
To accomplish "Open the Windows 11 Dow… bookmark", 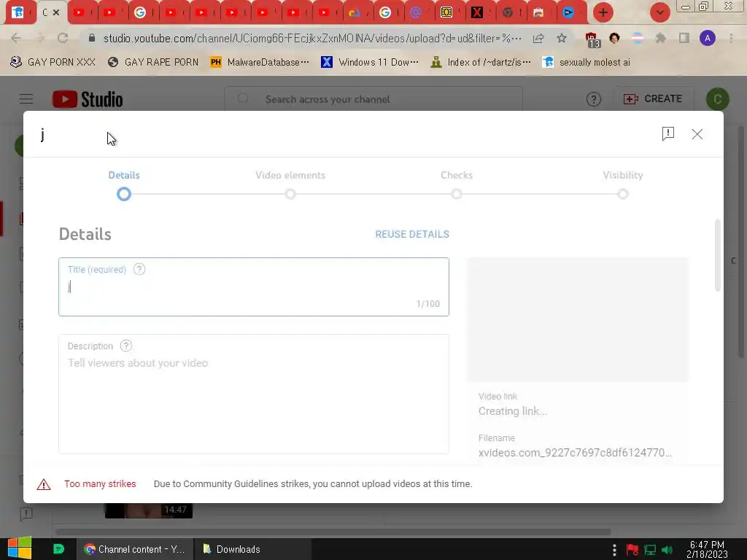I will [370, 63].
